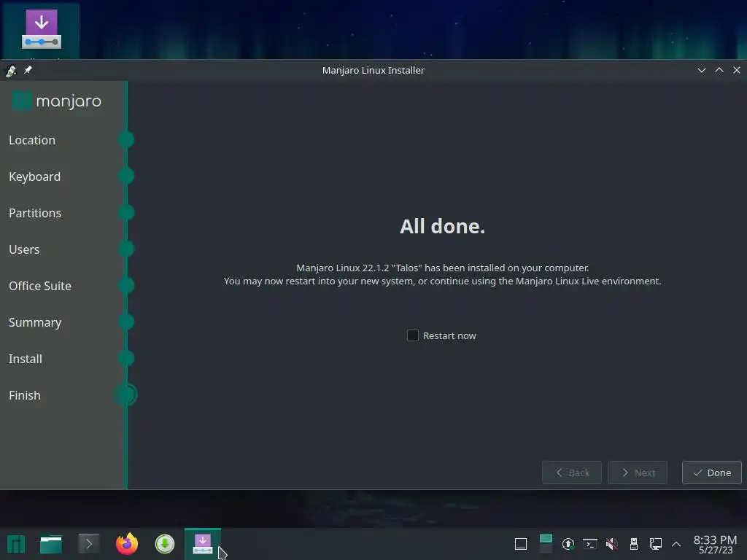Select the Finish step in sidebar
747x560 pixels.
24,395
